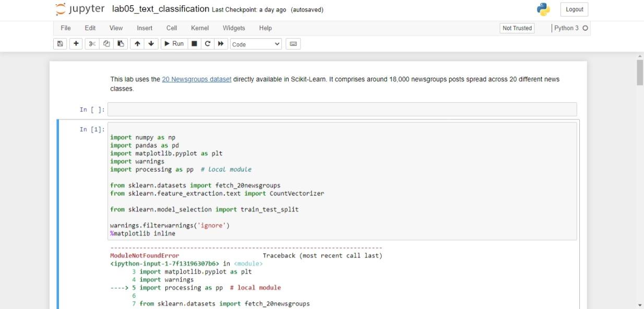The width and height of the screenshot is (644, 309).
Task: Click the scrollbar down arrow
Action: tap(639, 305)
